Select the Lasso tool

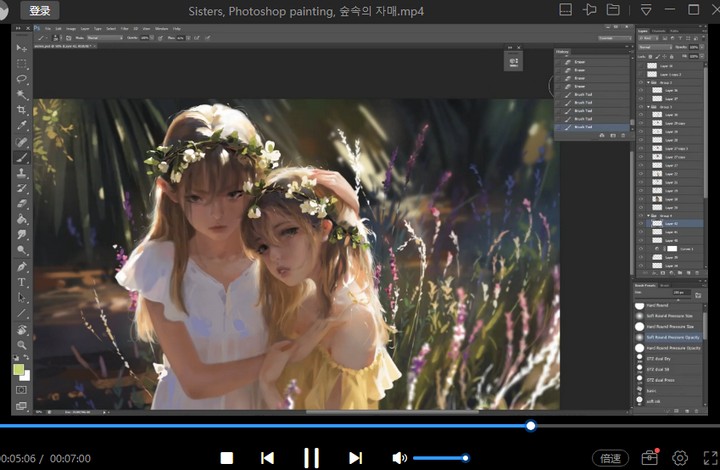[x=21, y=79]
